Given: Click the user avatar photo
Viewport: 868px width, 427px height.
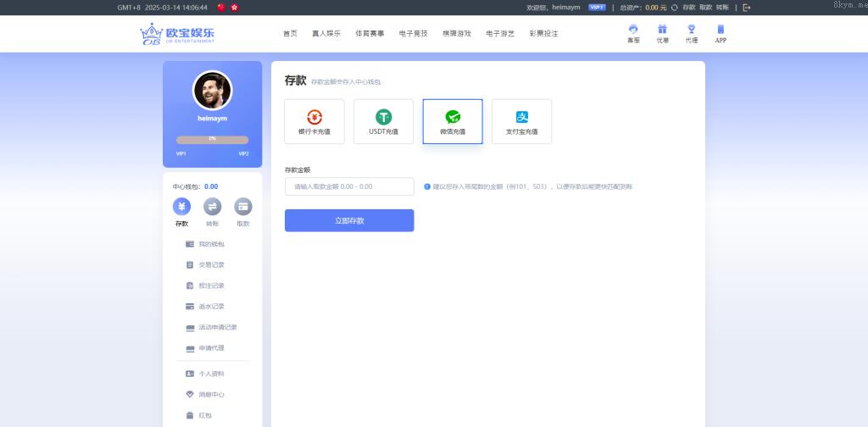Looking at the screenshot, I should click(x=212, y=90).
